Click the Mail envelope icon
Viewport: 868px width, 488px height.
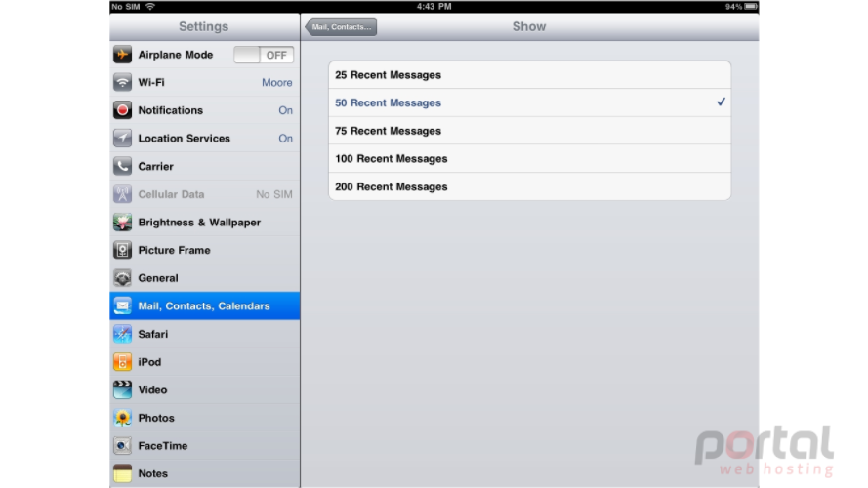point(122,305)
